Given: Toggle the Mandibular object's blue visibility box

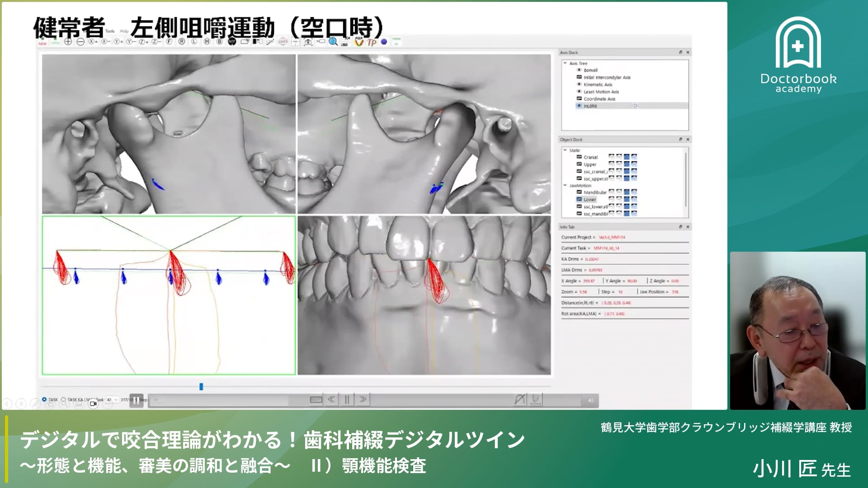Looking at the screenshot, I should [x=627, y=192].
